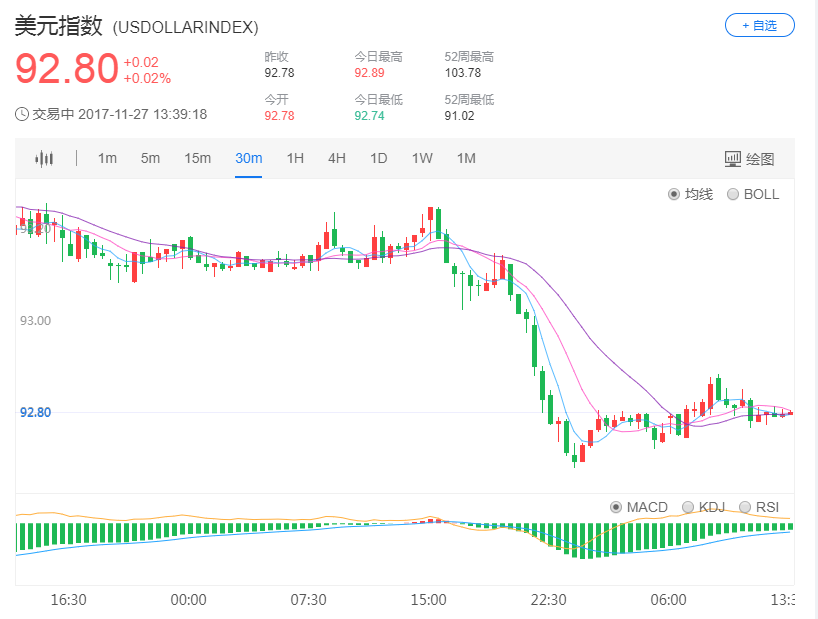Viewport: 818px width, 619px height.
Task: View the daily 1D chart
Action: pos(378,158)
